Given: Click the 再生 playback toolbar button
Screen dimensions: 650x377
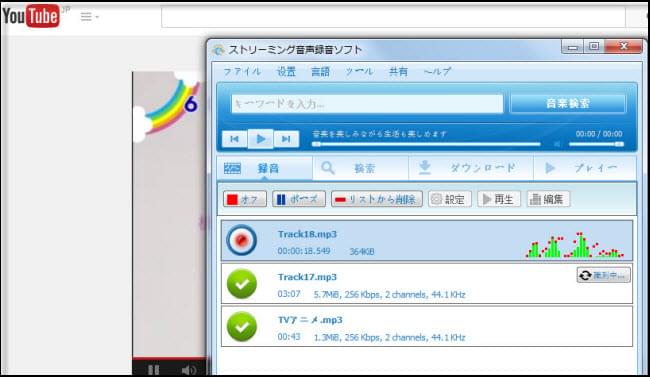Looking at the screenshot, I should click(x=499, y=199).
